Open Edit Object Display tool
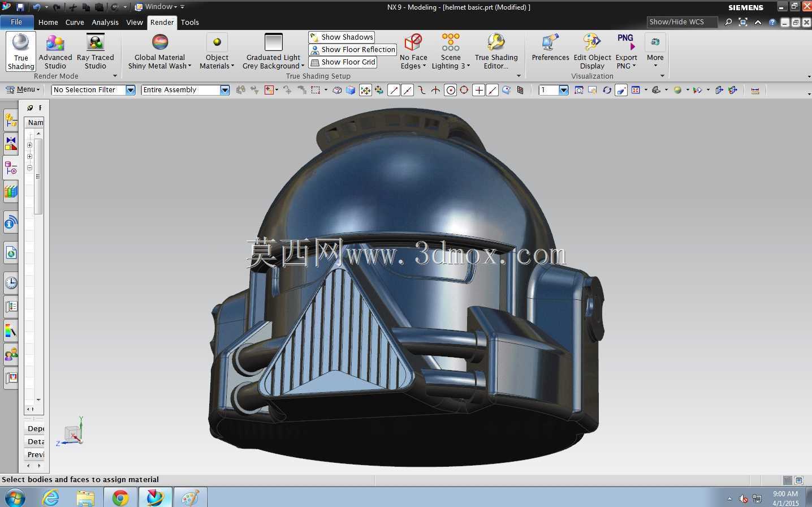The height and width of the screenshot is (507, 812). point(592,51)
